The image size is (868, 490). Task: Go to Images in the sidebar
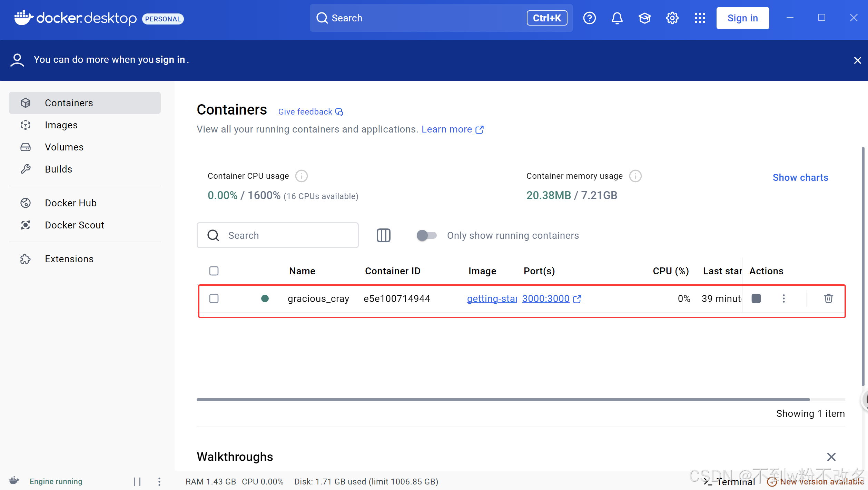(x=85, y=125)
